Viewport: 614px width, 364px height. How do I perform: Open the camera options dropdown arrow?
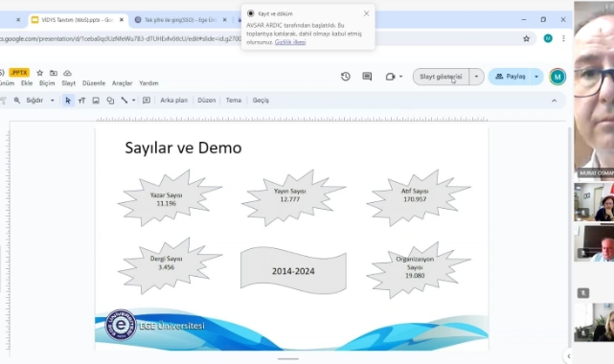400,77
